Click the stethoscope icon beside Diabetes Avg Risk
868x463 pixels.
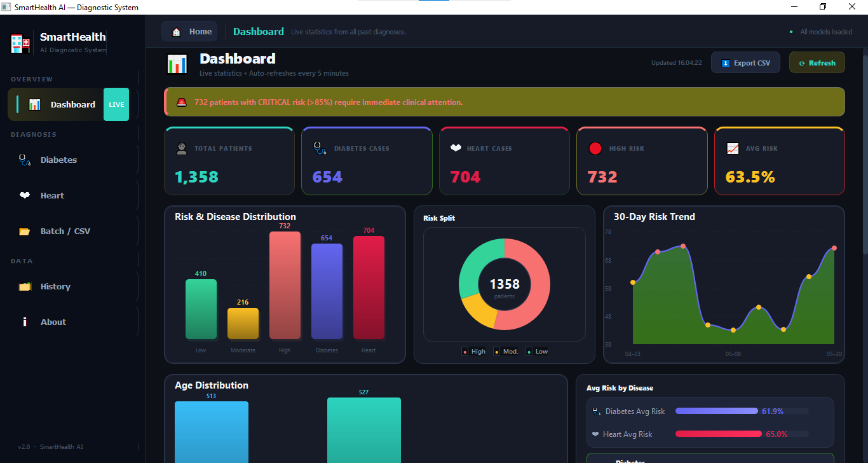596,411
